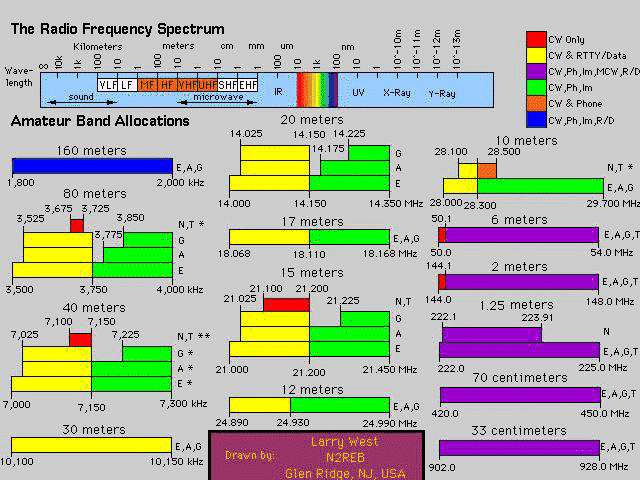Click "The Radio Frequency Spectrum" title

coord(118,29)
